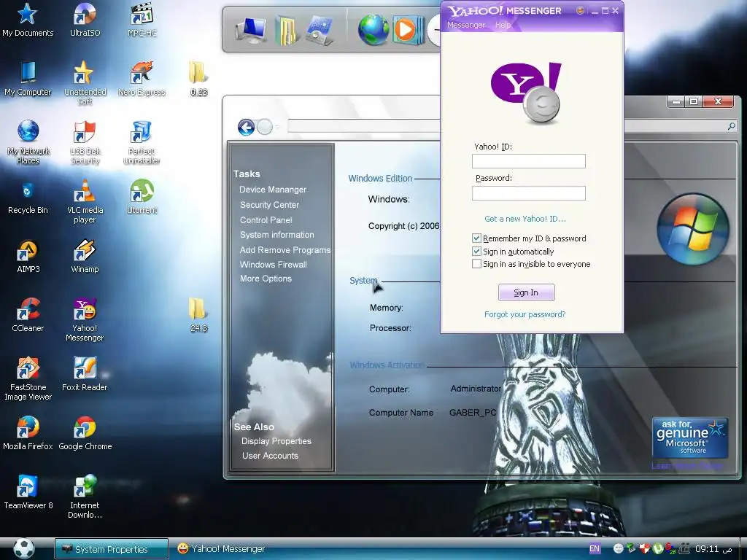Click the EN language indicator

coord(595,548)
